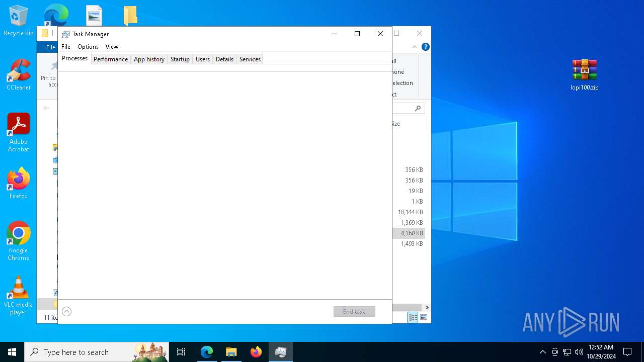Minimize the Task Manager window
The height and width of the screenshot is (362, 644).
click(335, 34)
